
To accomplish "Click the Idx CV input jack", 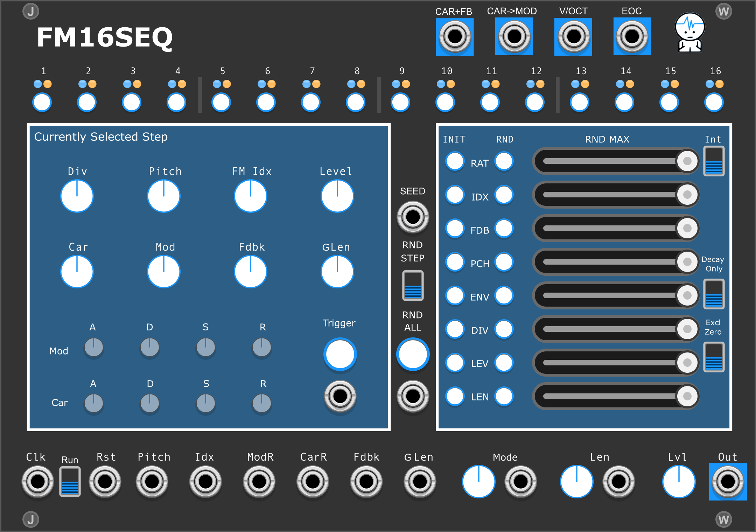I will [205, 482].
